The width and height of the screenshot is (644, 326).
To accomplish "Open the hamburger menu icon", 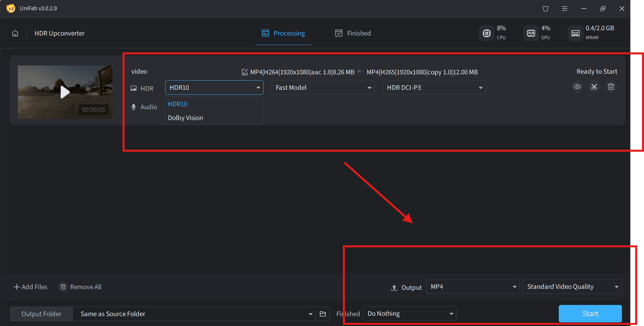I will 565,8.
